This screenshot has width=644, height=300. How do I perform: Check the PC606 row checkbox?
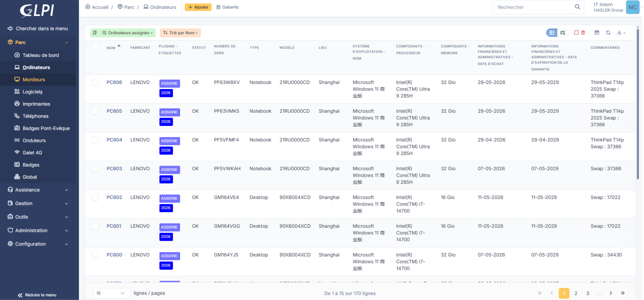tap(95, 82)
